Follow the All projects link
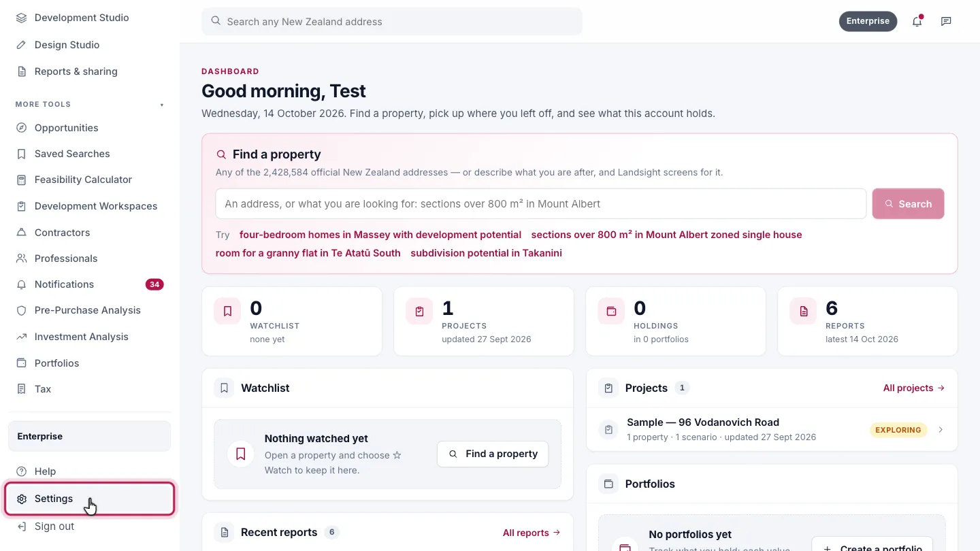The width and height of the screenshot is (980, 551). tap(914, 388)
